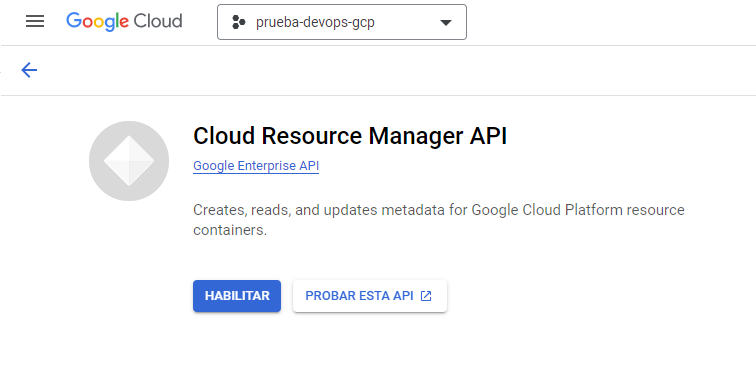Click the white diamond inside the API logo
The width and height of the screenshot is (756, 365).
click(129, 161)
